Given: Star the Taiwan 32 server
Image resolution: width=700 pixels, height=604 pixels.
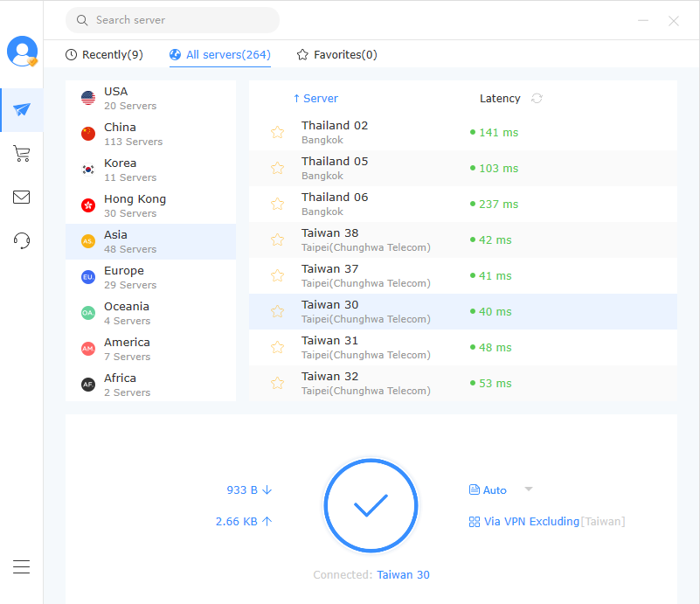Looking at the screenshot, I should pos(277,384).
